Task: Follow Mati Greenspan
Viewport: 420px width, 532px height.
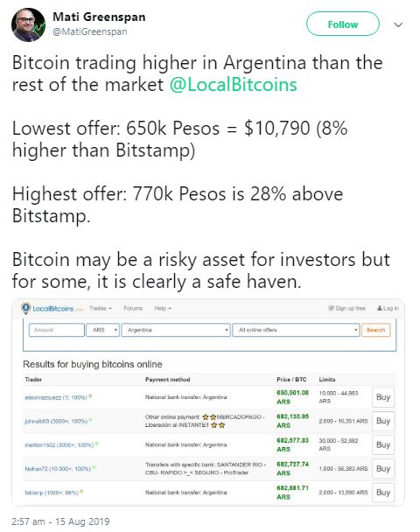Action: pyautogui.click(x=343, y=24)
